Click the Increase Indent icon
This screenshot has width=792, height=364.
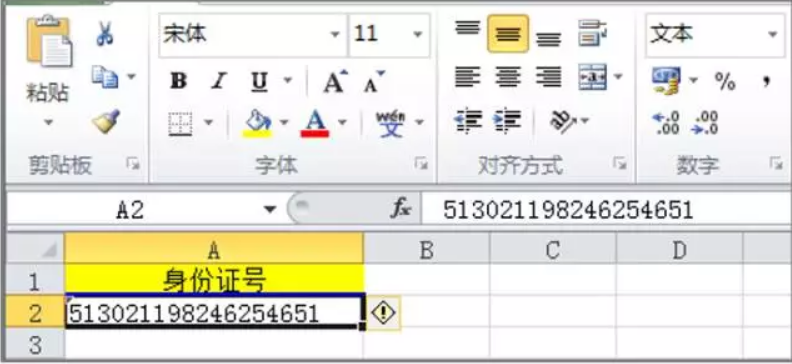[x=507, y=121]
